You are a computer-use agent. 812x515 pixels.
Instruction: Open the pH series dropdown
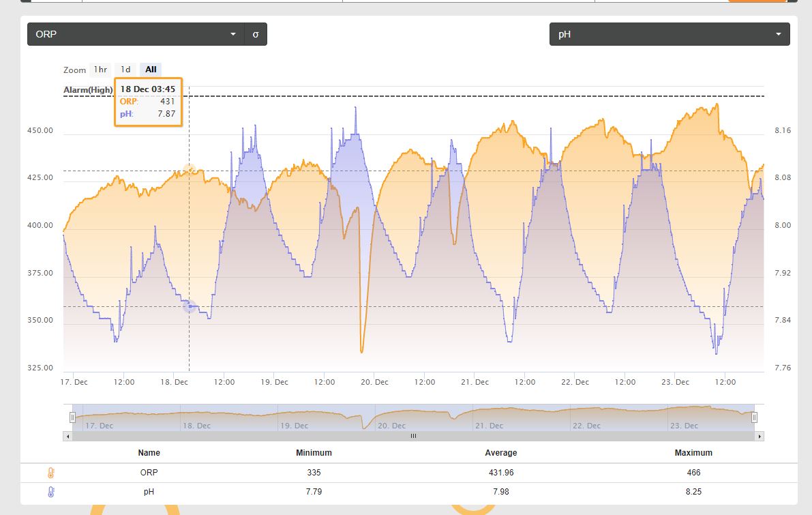(670, 34)
